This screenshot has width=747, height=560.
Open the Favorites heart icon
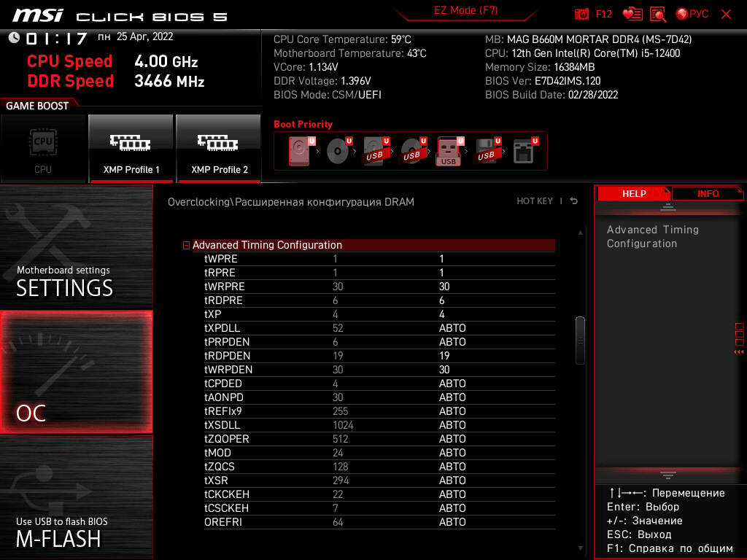coord(632,15)
